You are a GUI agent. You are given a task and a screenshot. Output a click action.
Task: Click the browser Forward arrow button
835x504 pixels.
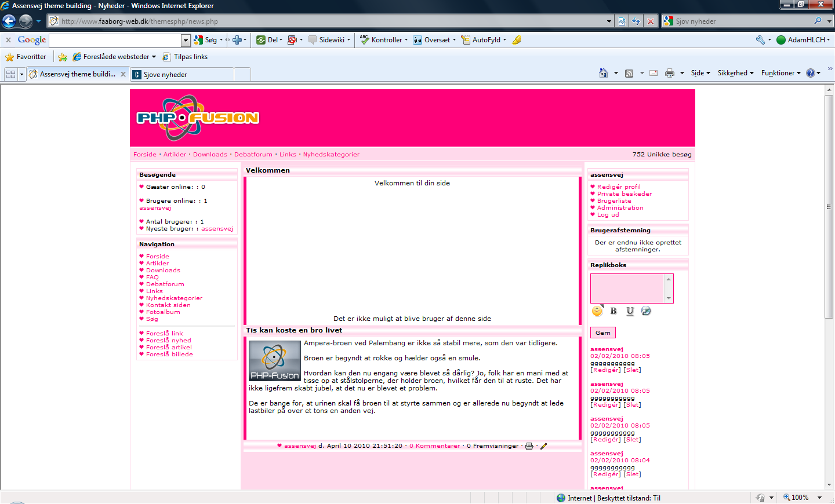(26, 21)
